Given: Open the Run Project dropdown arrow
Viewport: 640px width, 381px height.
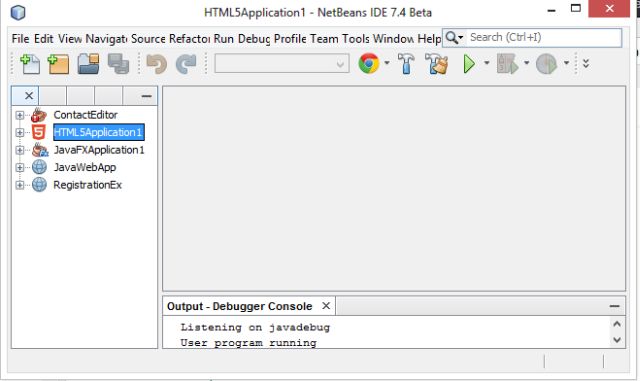Looking at the screenshot, I should pos(487,63).
